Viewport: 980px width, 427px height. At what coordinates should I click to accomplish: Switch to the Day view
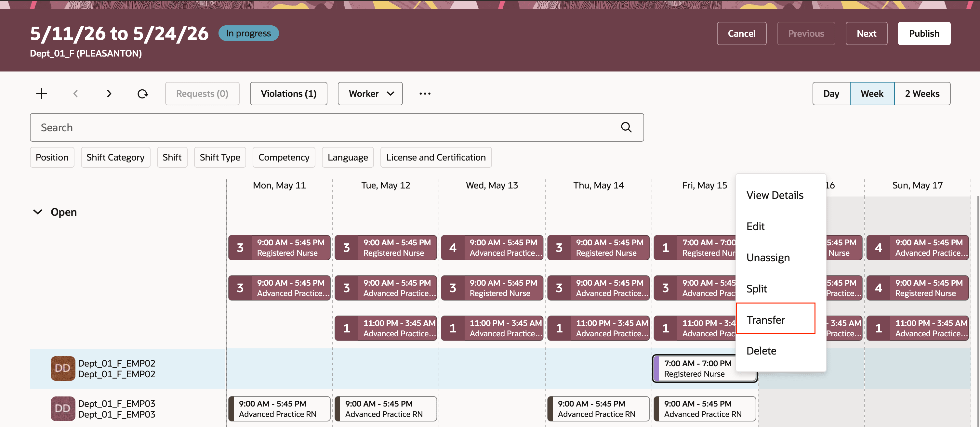tap(832, 94)
